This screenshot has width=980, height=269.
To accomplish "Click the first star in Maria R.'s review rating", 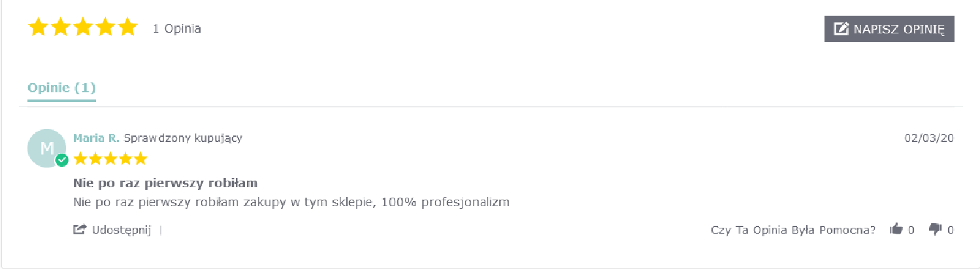I will tap(80, 158).
